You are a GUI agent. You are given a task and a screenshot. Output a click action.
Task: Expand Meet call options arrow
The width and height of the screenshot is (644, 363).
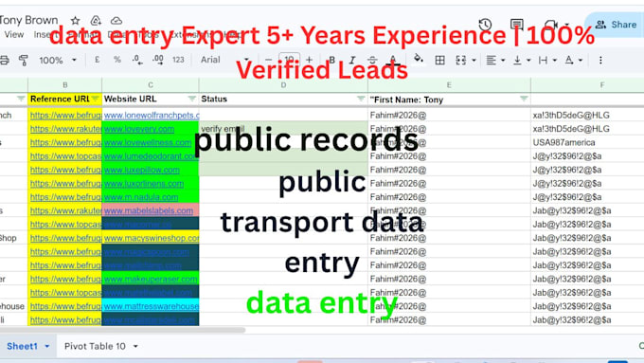[x=567, y=25]
